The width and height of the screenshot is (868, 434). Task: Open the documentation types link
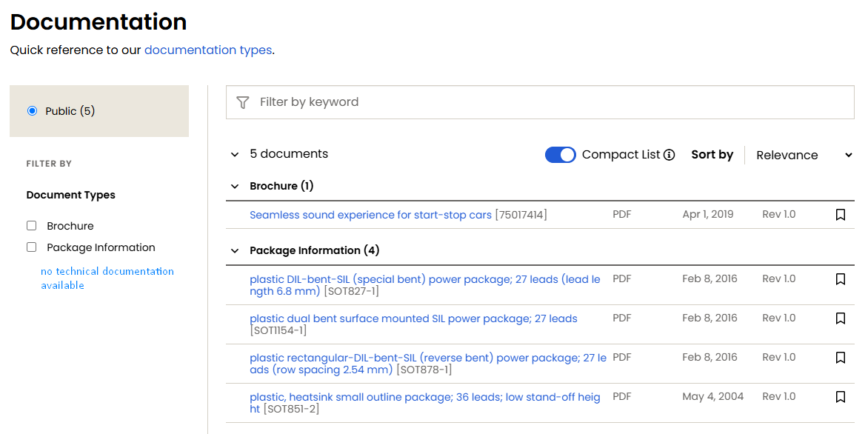[208, 50]
